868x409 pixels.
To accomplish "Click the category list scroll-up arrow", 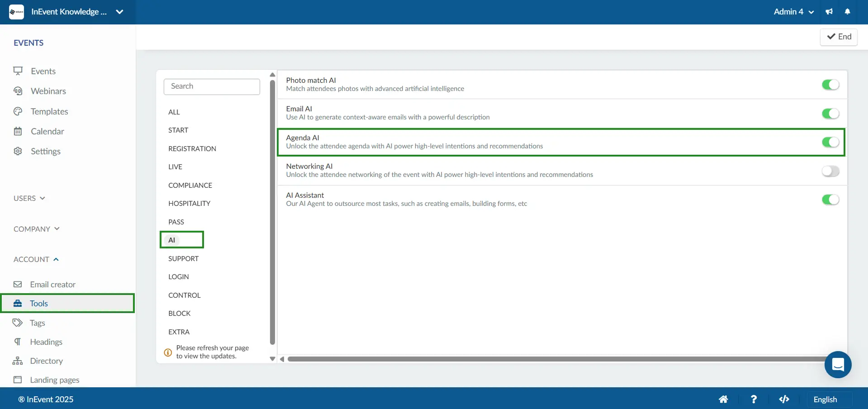I will point(272,75).
